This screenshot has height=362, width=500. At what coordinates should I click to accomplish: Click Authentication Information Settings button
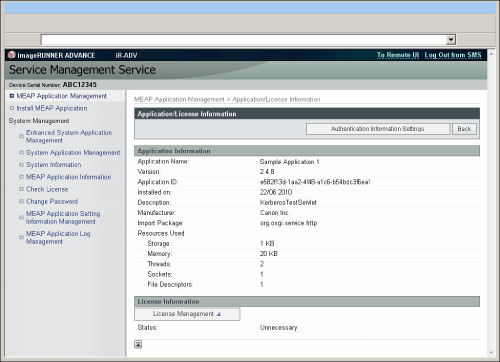[x=378, y=129]
